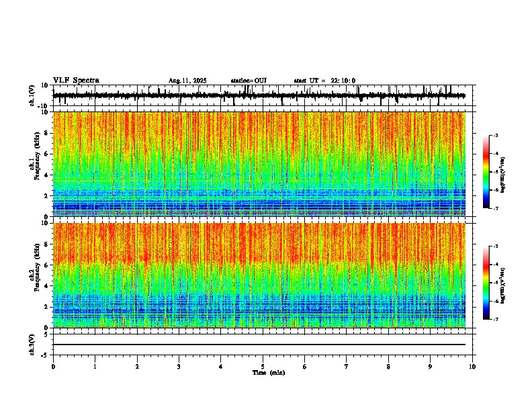This screenshot has height=411, width=532.
Task: Select the date text "Aug.11, 2025"
Action: click(187, 81)
